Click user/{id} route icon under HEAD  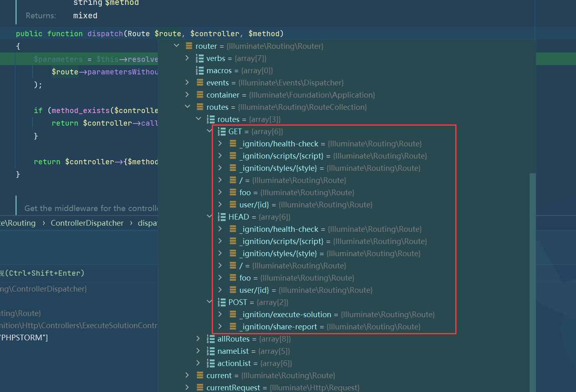click(233, 290)
